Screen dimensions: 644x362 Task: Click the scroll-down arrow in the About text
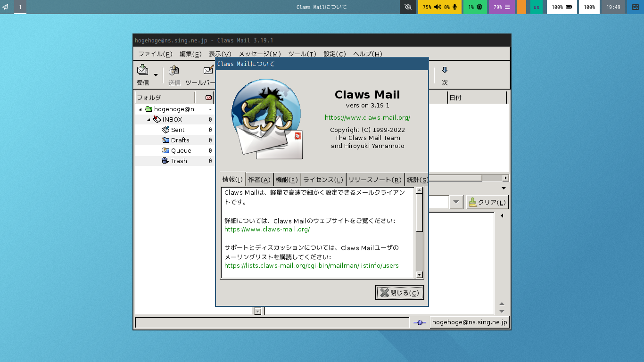point(420,275)
